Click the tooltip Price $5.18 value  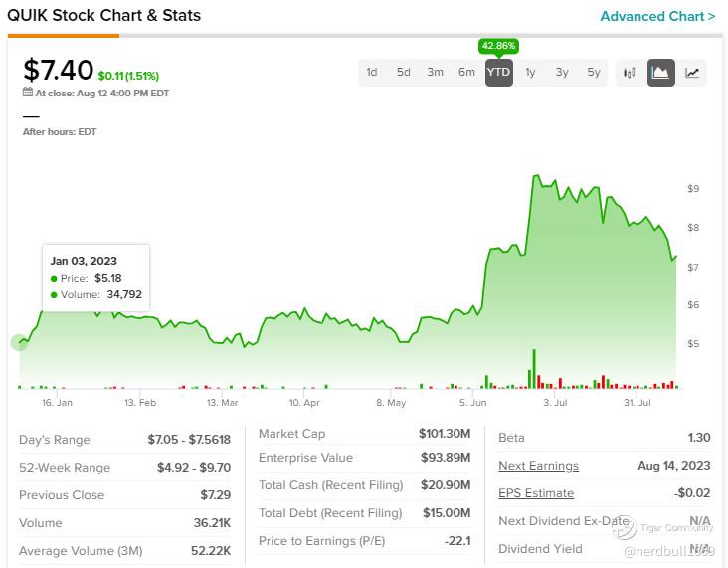click(x=108, y=278)
